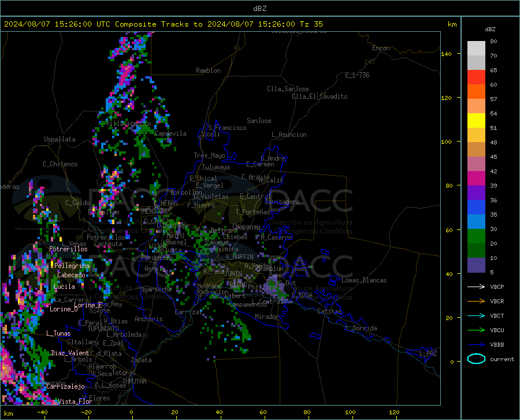Click the Zapata label
The height and width of the screenshot is (420, 520).
(142, 360)
